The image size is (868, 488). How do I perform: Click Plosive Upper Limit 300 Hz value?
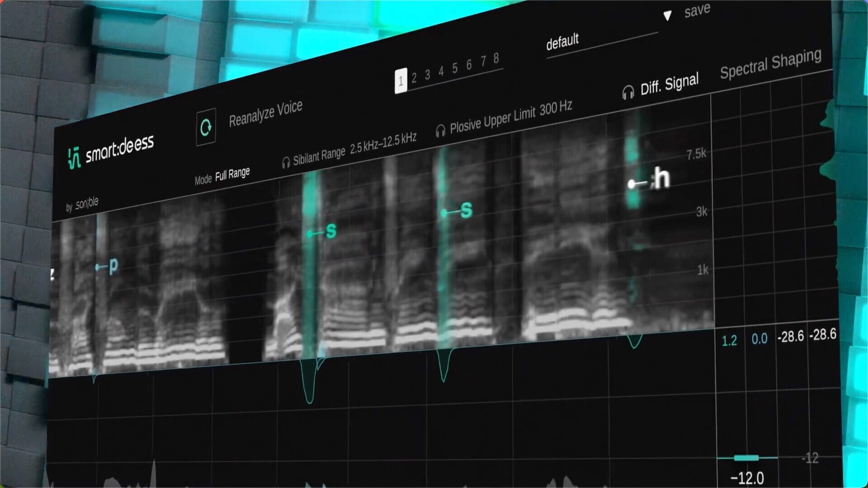[556, 108]
